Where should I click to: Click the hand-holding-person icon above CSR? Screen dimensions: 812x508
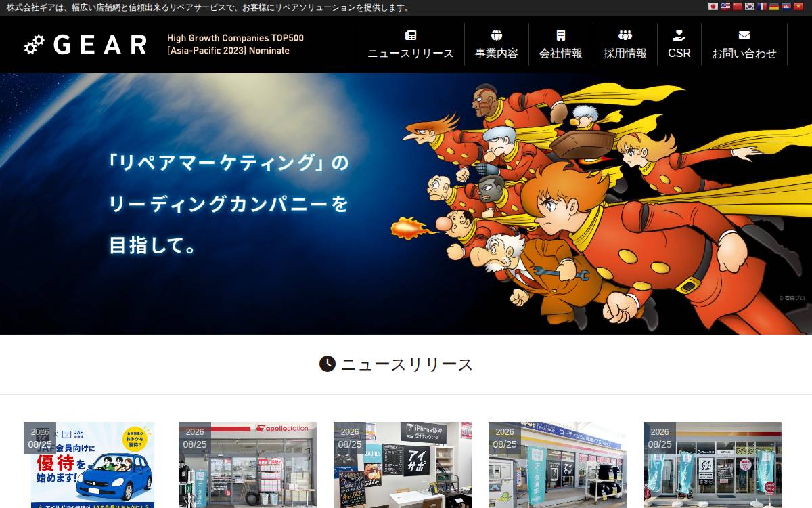pyautogui.click(x=679, y=35)
